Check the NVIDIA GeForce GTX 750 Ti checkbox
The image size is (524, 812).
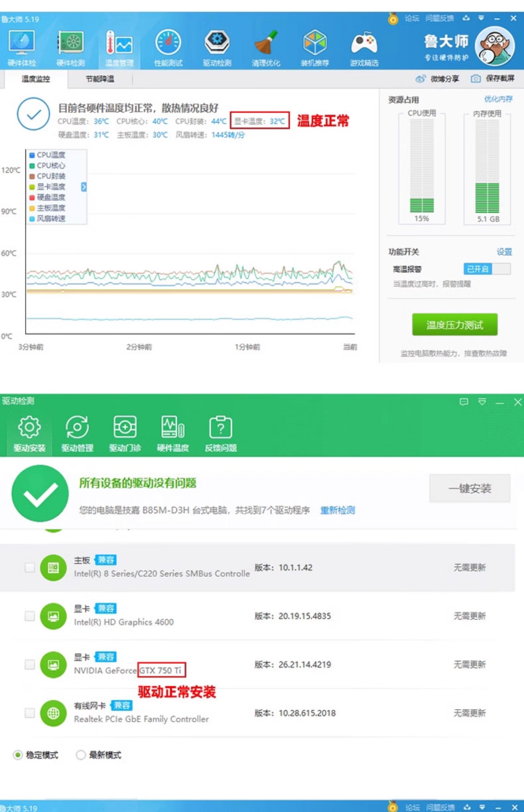(x=30, y=665)
